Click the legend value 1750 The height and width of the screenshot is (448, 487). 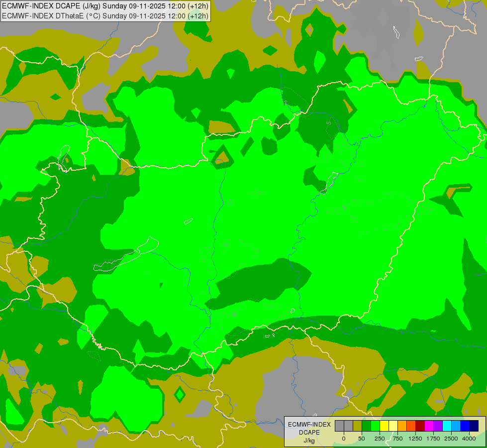pyautogui.click(x=433, y=439)
